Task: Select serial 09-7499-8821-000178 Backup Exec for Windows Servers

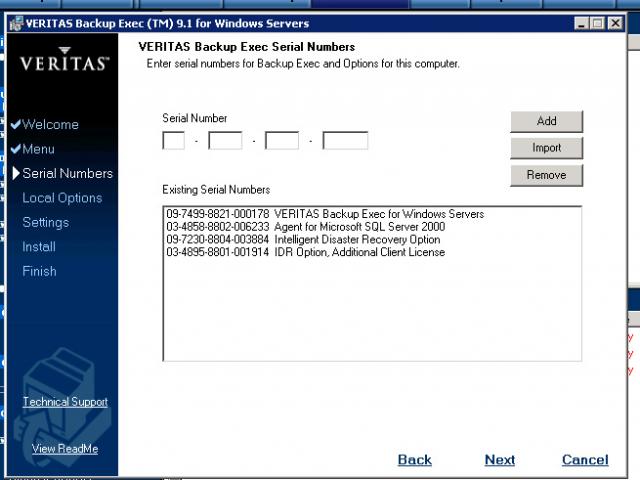Action: pos(325,214)
